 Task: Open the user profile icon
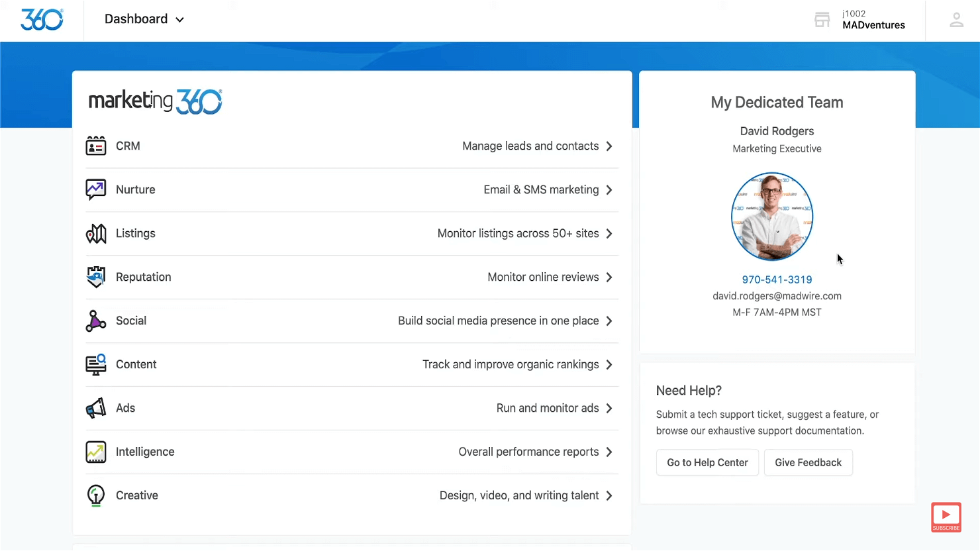(956, 20)
